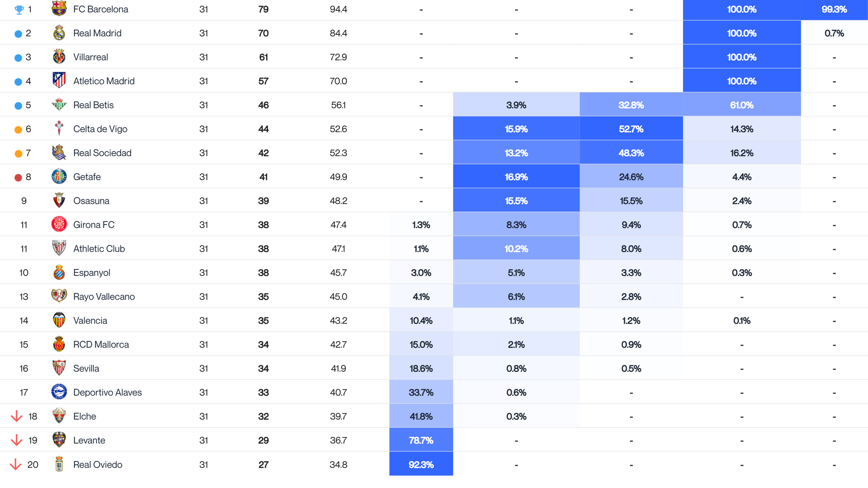Click the Getafe club badge

coord(59,177)
